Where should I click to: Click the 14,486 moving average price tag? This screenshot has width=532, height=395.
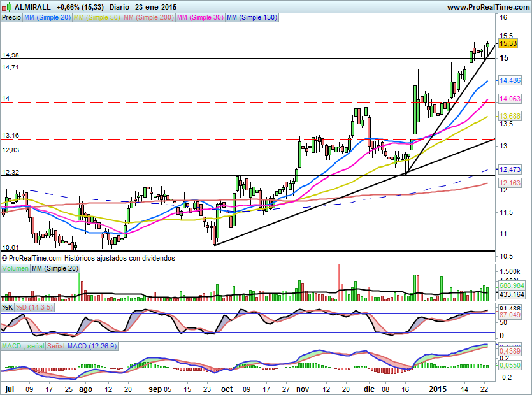pyautogui.click(x=510, y=80)
